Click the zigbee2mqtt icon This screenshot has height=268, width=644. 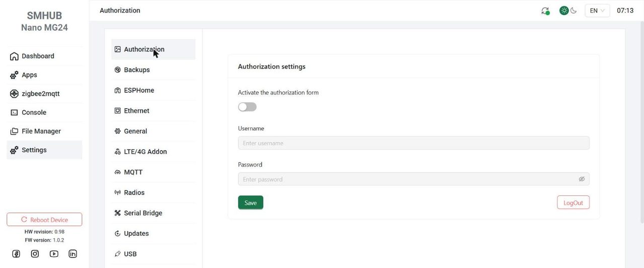[14, 94]
